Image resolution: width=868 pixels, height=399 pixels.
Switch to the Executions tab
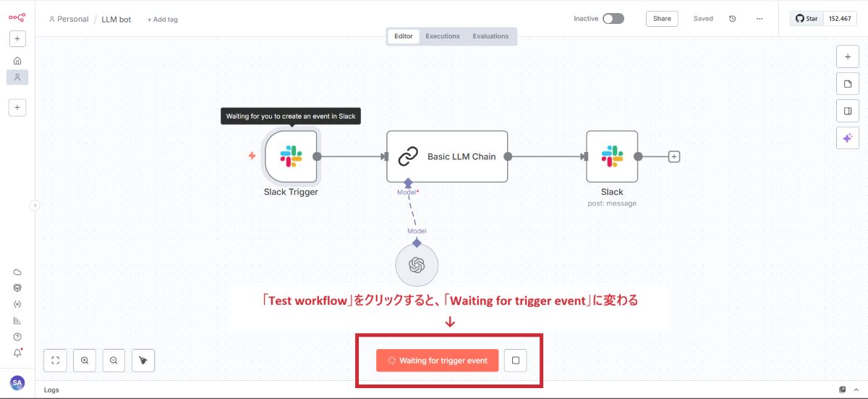tap(441, 36)
